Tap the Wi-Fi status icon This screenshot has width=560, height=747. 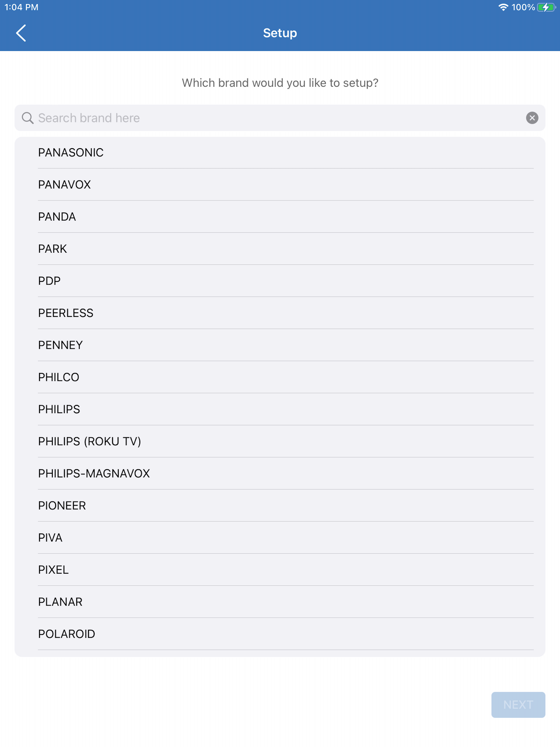click(x=503, y=7)
